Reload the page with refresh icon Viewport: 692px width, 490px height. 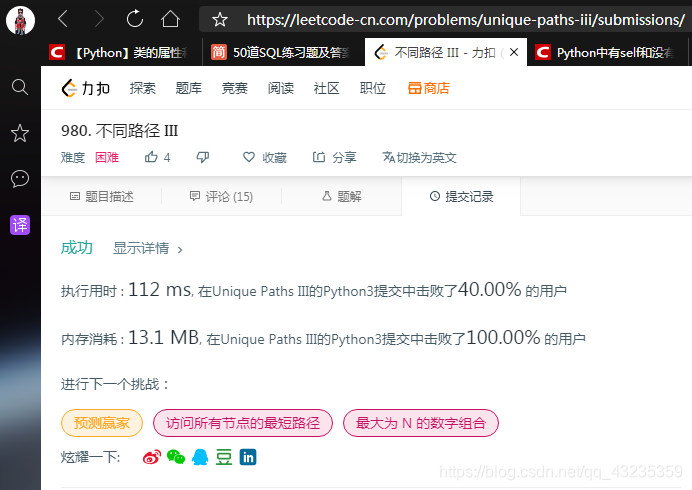135,19
